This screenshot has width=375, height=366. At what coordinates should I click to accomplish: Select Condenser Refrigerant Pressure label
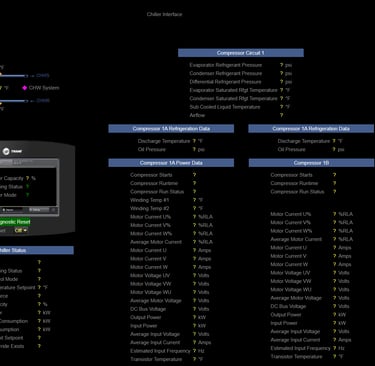[226, 73]
